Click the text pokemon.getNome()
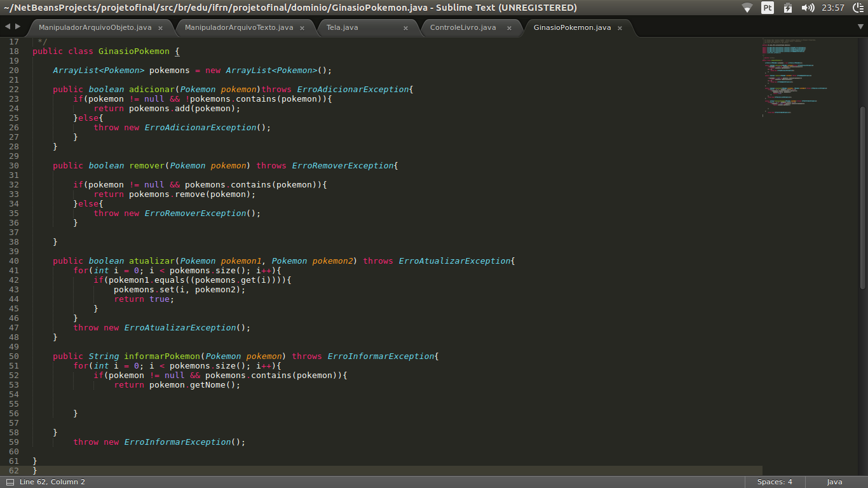 pos(193,384)
